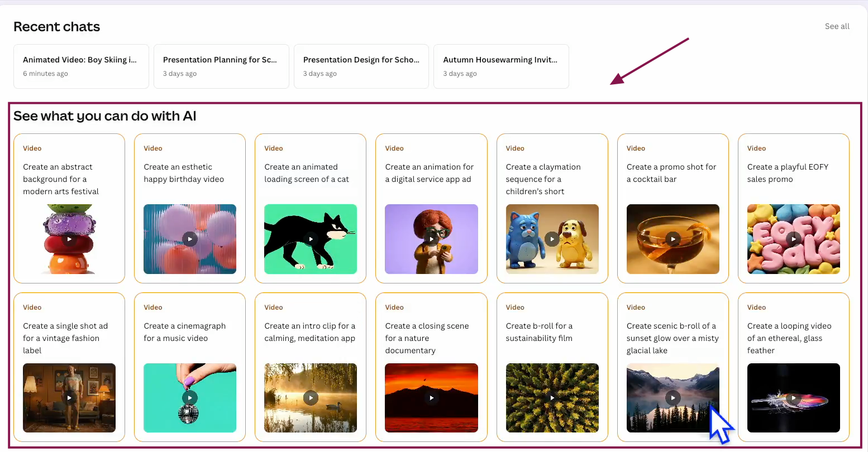Select 'Create a claymation sequence' prompt text
Image resolution: width=868 pixels, height=452 pixels.
pos(543,179)
